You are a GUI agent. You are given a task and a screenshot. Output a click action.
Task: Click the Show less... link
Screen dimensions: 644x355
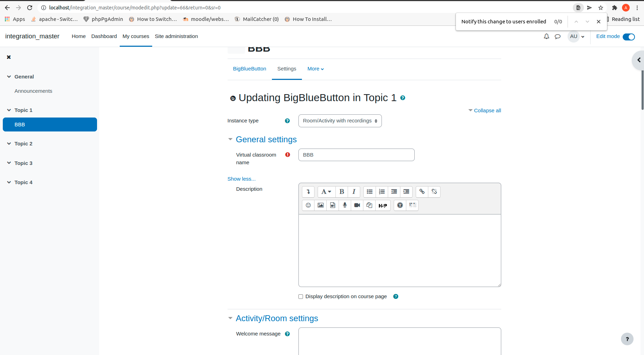coord(242,179)
